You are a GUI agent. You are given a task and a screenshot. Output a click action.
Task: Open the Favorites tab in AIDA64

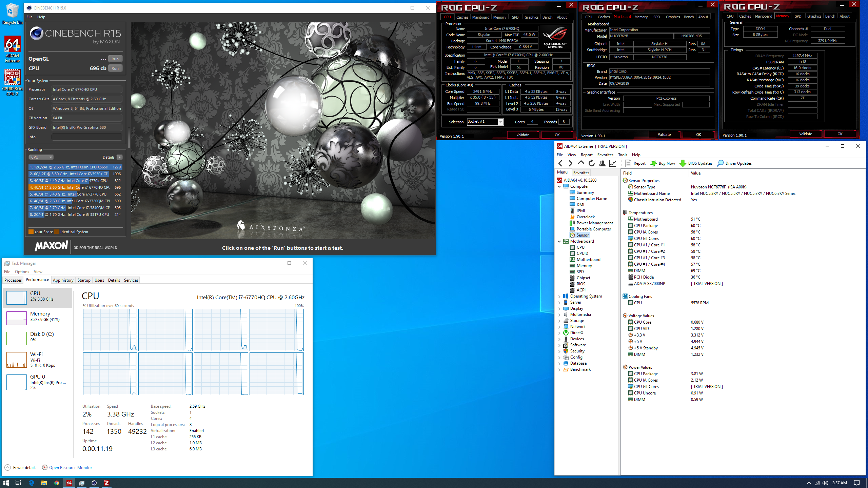point(581,173)
